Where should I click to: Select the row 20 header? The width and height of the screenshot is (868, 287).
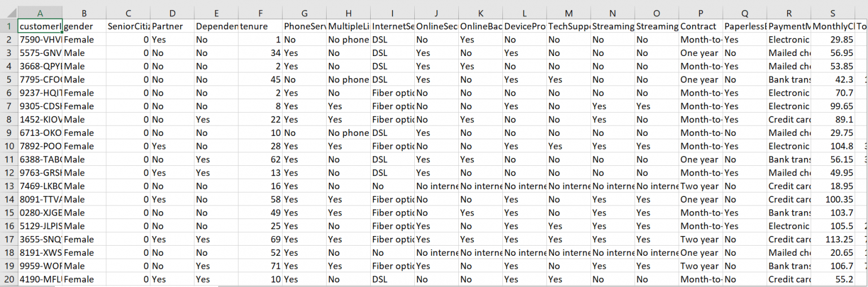pyautogui.click(x=9, y=279)
